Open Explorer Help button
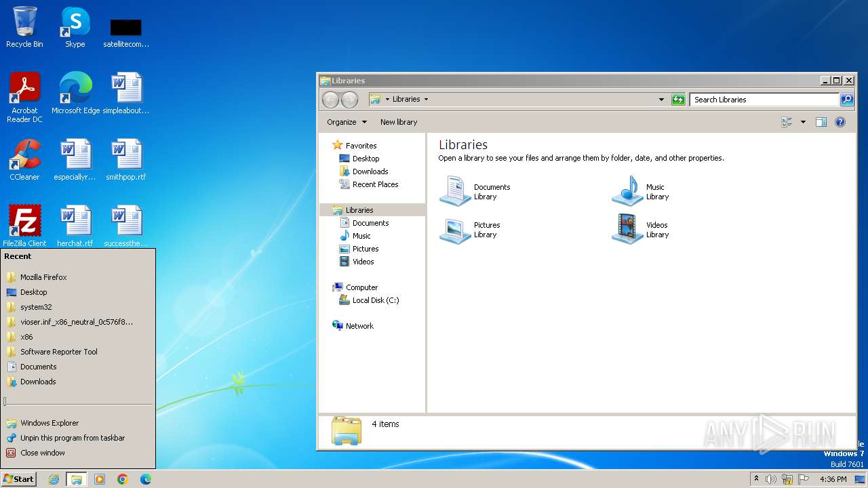 (x=840, y=122)
